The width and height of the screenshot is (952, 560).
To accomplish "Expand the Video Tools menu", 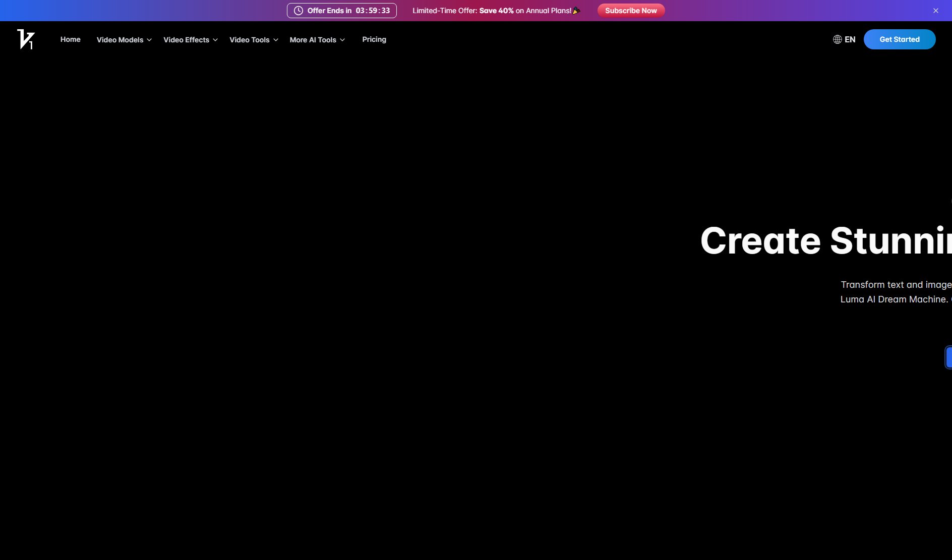I will click(249, 39).
